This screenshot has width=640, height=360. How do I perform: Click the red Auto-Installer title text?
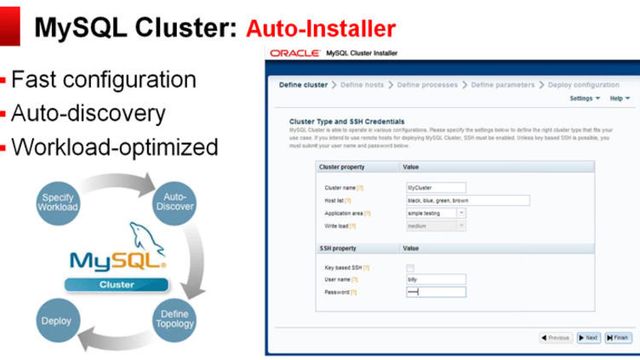[x=321, y=29]
